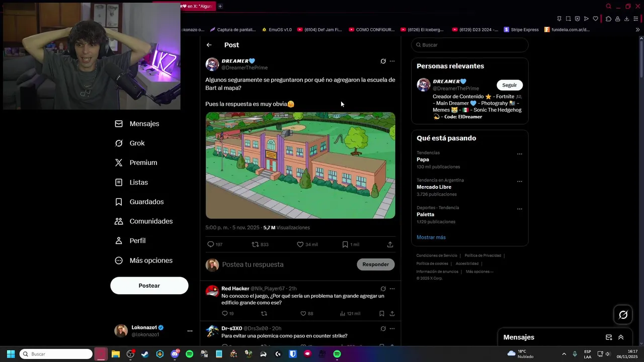Open weather widget 18°C Nublado
The height and width of the screenshot is (362, 644).
tap(521, 354)
